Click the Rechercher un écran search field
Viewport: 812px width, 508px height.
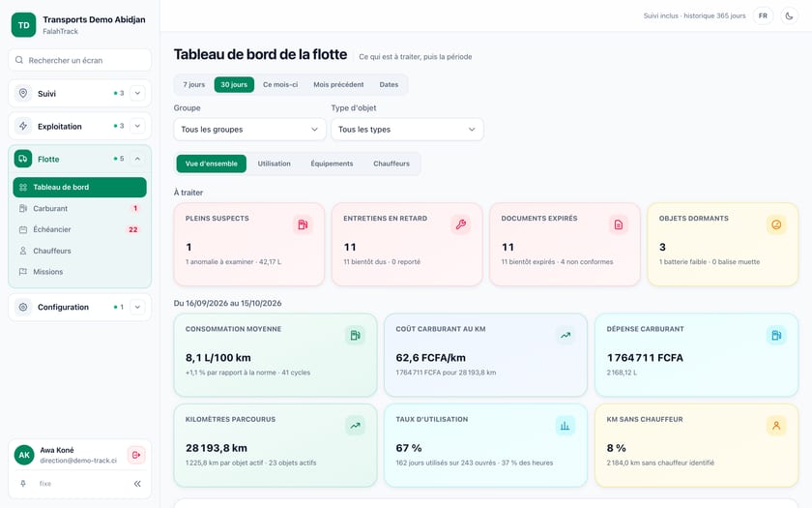[79, 60]
